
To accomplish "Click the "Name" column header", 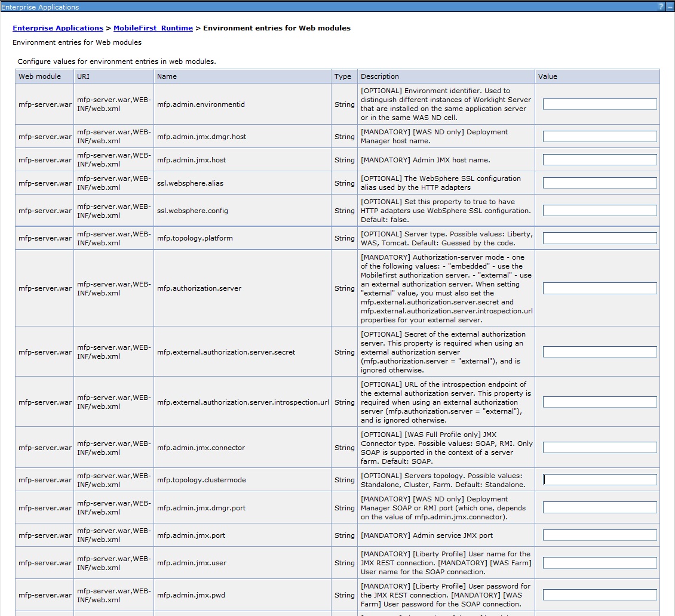I will click(x=243, y=76).
